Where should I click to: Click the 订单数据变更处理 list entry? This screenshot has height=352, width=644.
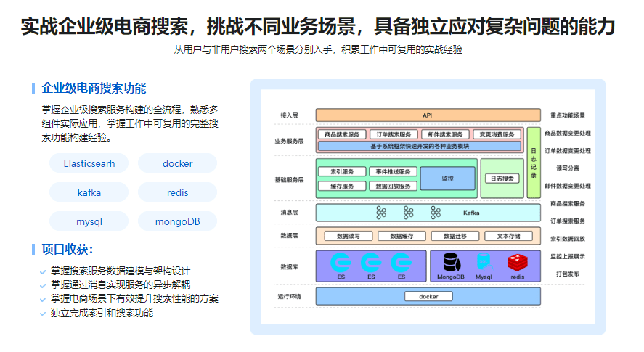[x=568, y=151]
